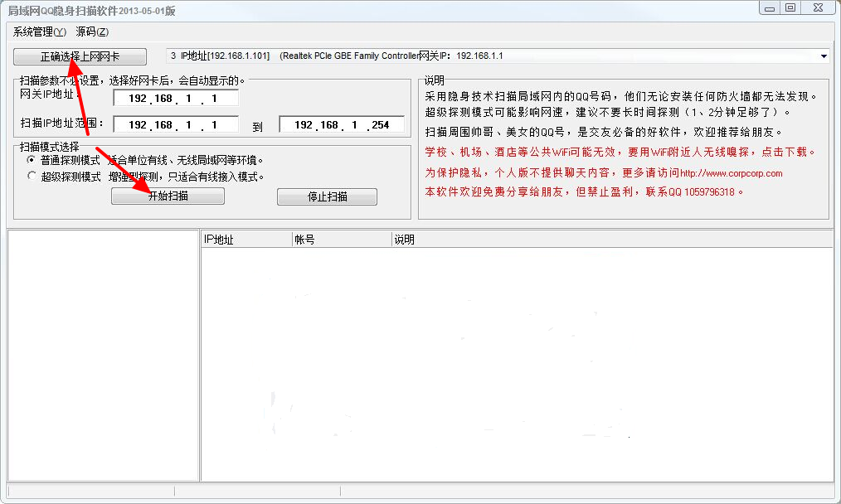
Task: Click the 停止扫描 button
Action: 327,196
